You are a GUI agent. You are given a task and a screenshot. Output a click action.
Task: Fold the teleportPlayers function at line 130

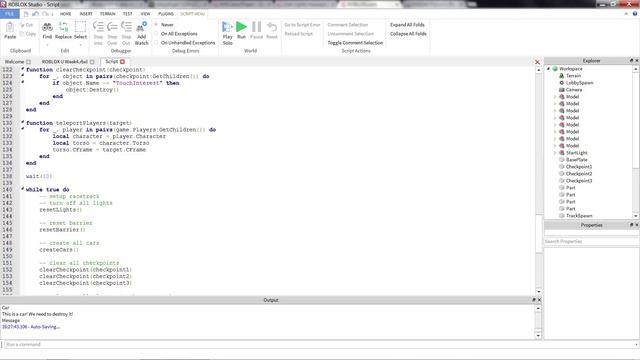(22, 122)
